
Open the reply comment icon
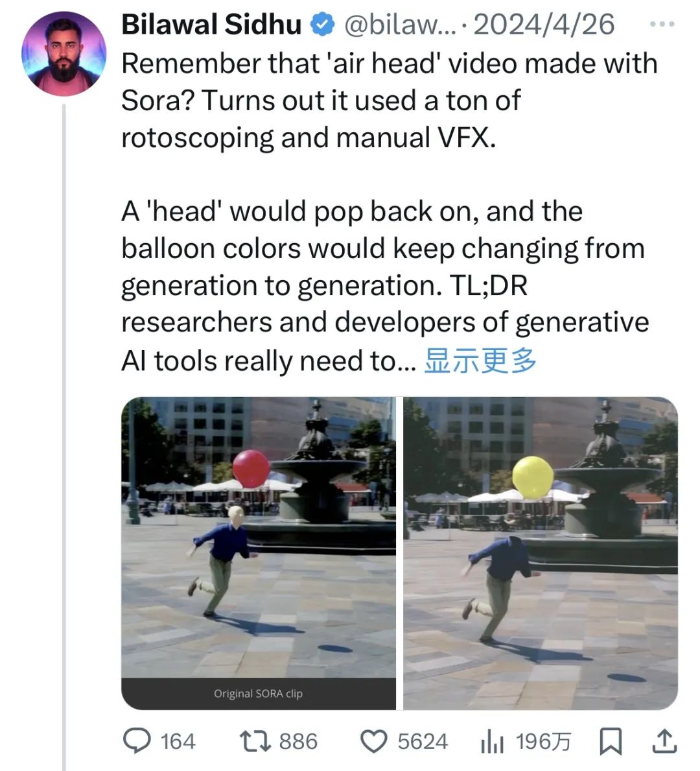(137, 742)
